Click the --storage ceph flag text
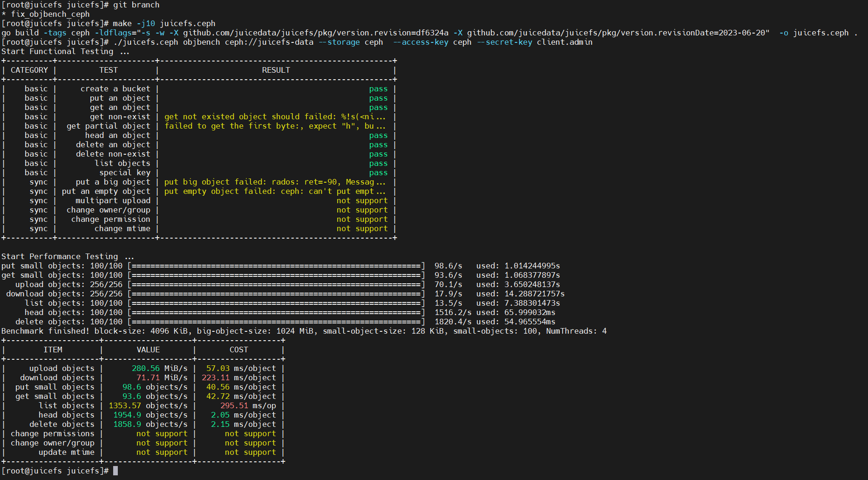868x480 pixels. [351, 42]
